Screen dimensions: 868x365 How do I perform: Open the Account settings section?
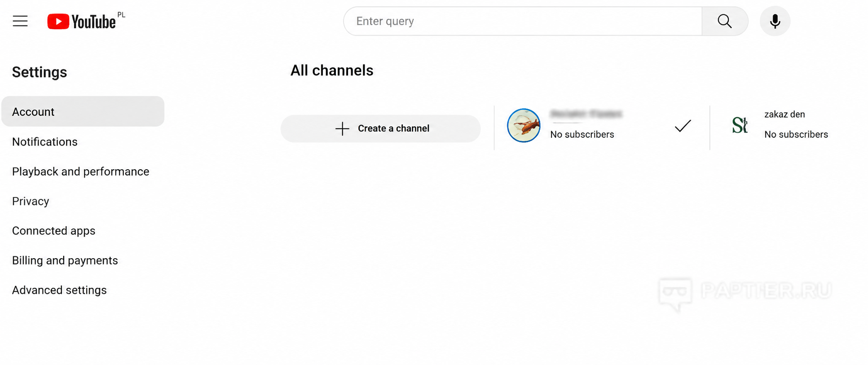83,111
